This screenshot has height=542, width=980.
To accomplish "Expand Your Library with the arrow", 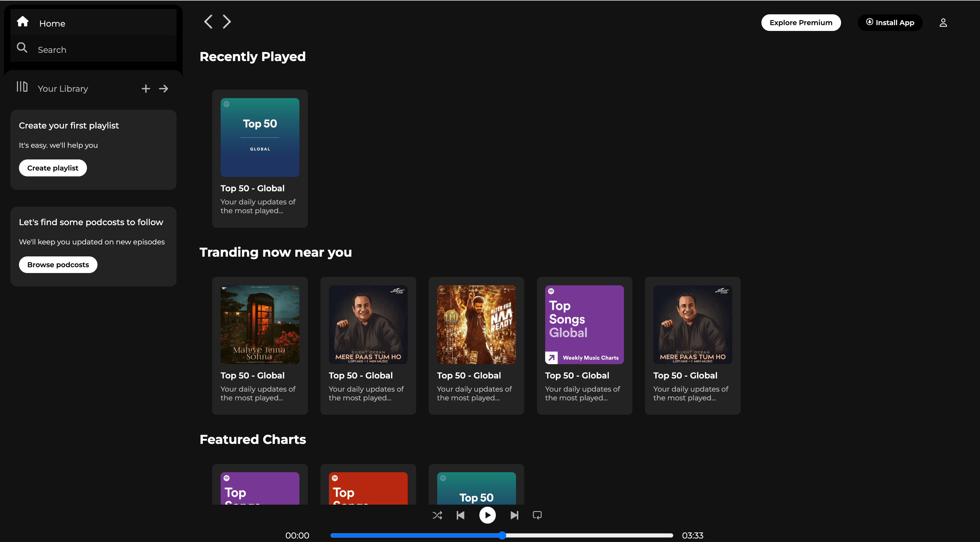I will 163,88.
